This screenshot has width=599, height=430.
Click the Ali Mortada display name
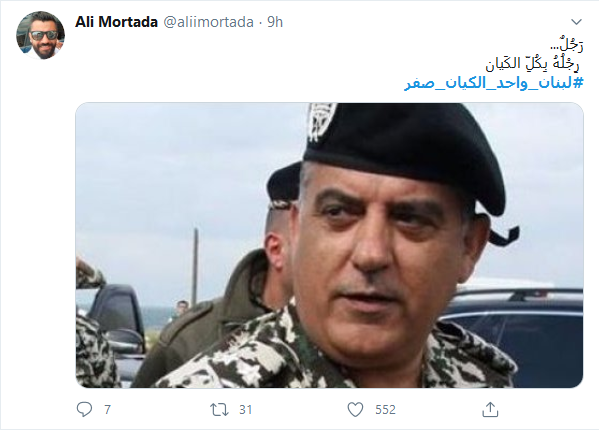click(116, 22)
